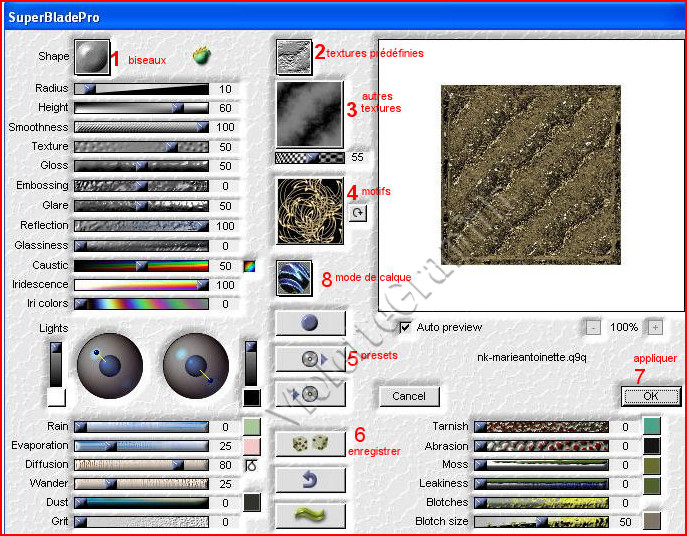
Task: Zoom out the preview with minus button
Action: click(593, 327)
